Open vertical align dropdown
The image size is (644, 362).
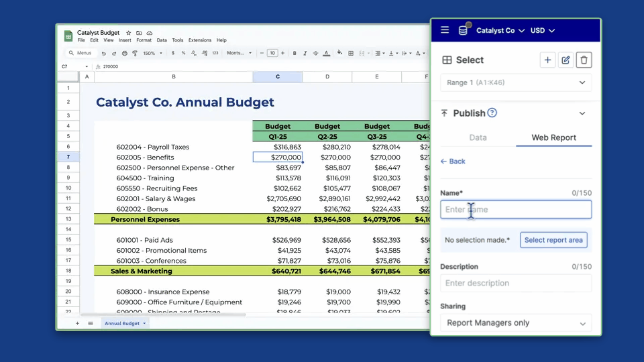pos(393,53)
